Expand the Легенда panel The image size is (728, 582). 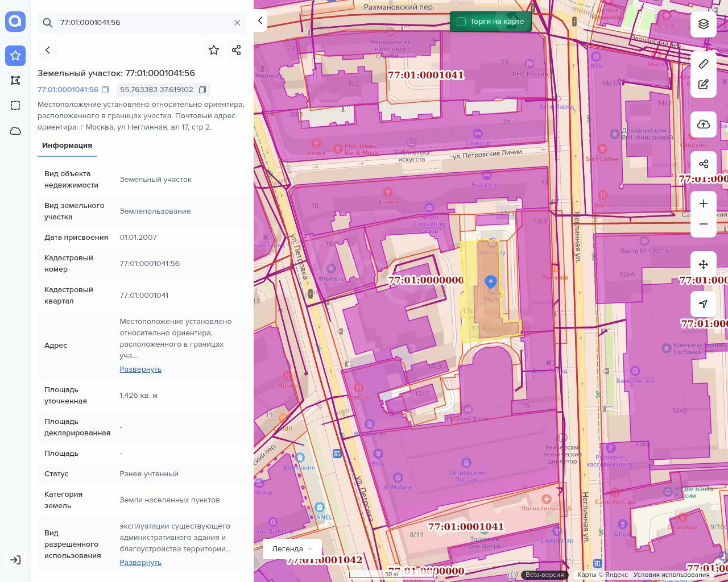tap(292, 548)
